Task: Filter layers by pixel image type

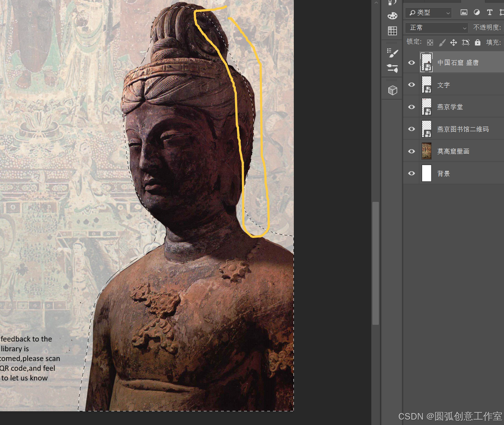Action: click(464, 12)
